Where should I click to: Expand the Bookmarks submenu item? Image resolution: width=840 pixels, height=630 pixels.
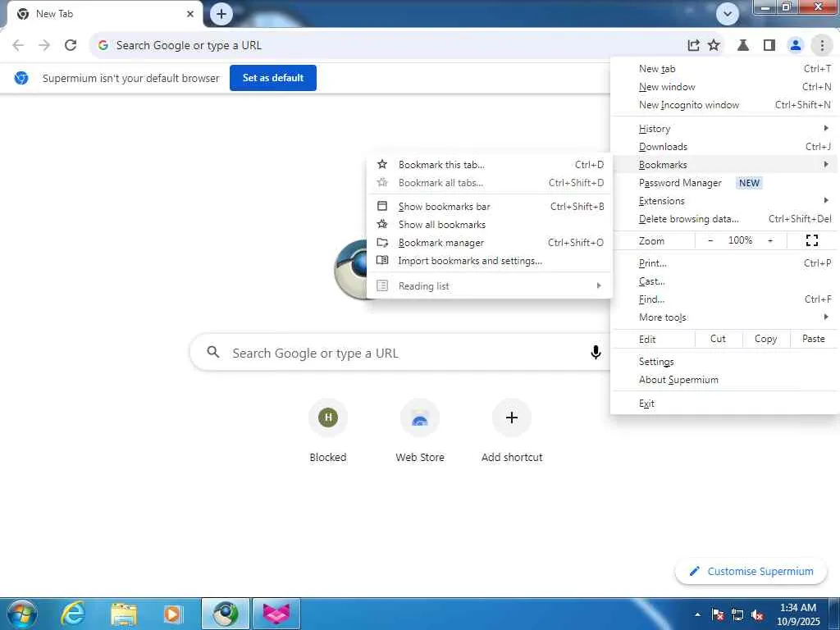point(725,164)
